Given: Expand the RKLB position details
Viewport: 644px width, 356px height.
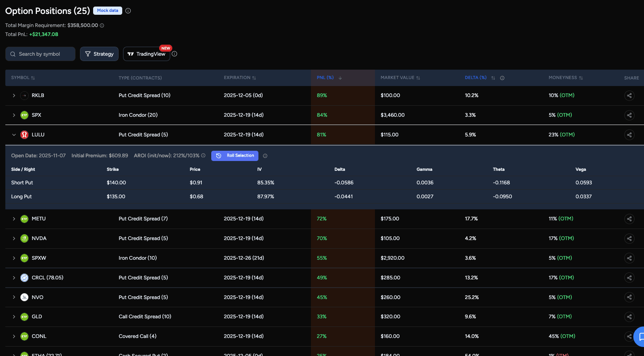Looking at the screenshot, I should 14,95.
